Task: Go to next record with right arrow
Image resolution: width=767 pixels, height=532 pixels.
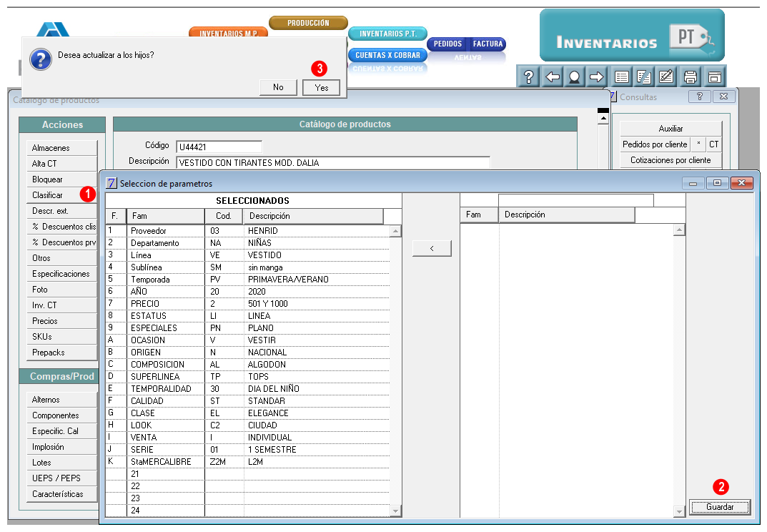Action: coord(596,77)
